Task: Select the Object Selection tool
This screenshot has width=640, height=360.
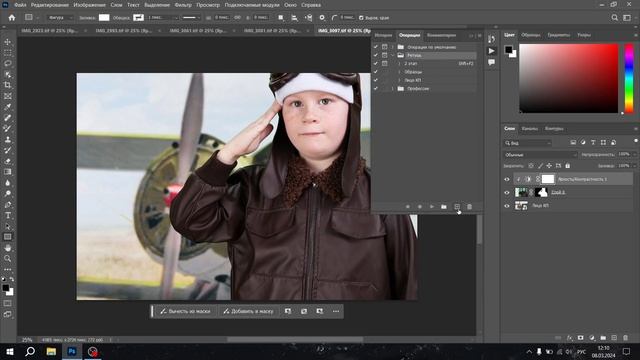Action: tap(8, 75)
